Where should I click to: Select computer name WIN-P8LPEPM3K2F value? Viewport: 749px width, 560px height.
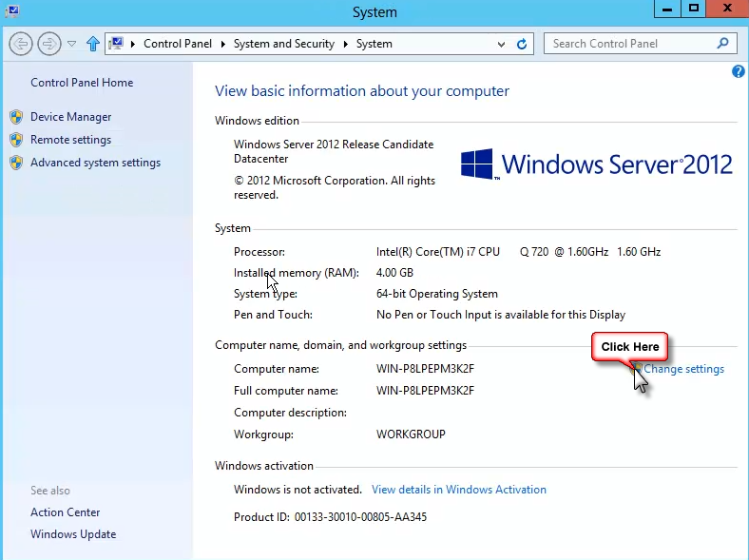point(425,369)
